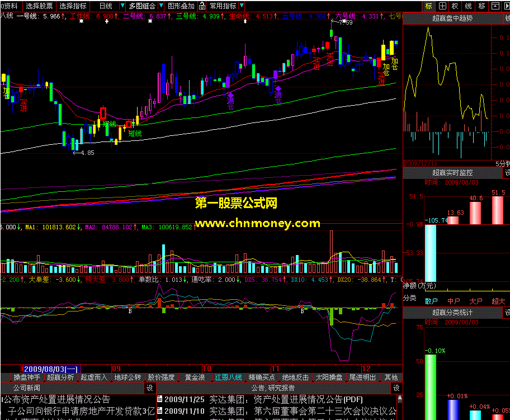Screen dimensions: 510x420
Task: Switch to the 其他 indicator tab
Action: 391,377
